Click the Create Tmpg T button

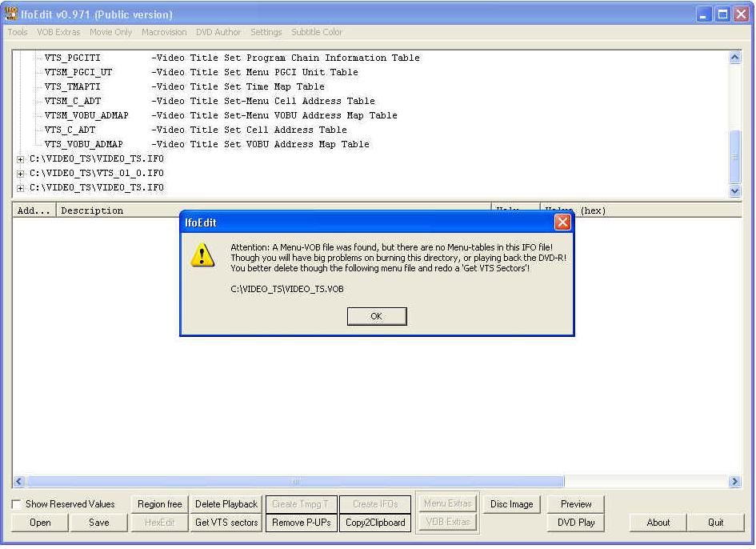tap(302, 504)
